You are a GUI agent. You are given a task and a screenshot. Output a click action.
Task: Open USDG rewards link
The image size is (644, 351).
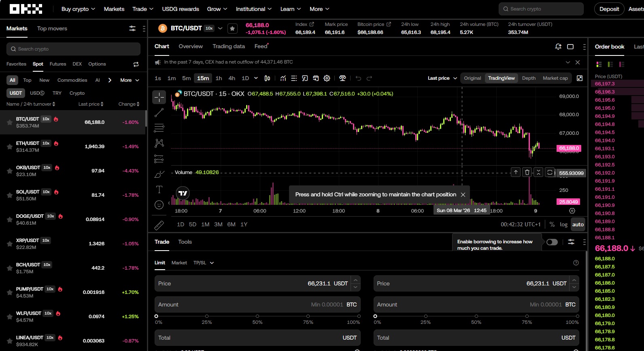coord(181,9)
